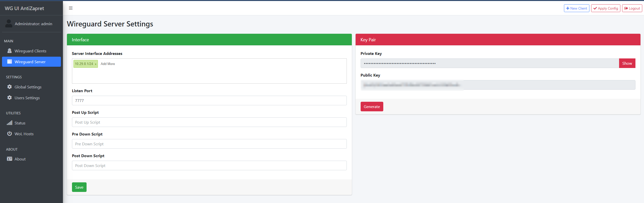Focus the Post Up Script field
Viewport: 644px width, 203px height.
coord(209,122)
